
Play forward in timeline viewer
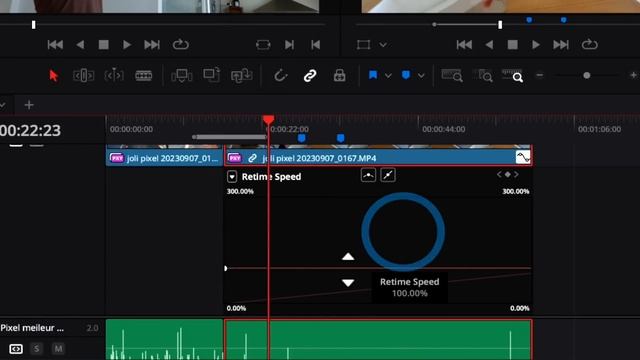536,44
